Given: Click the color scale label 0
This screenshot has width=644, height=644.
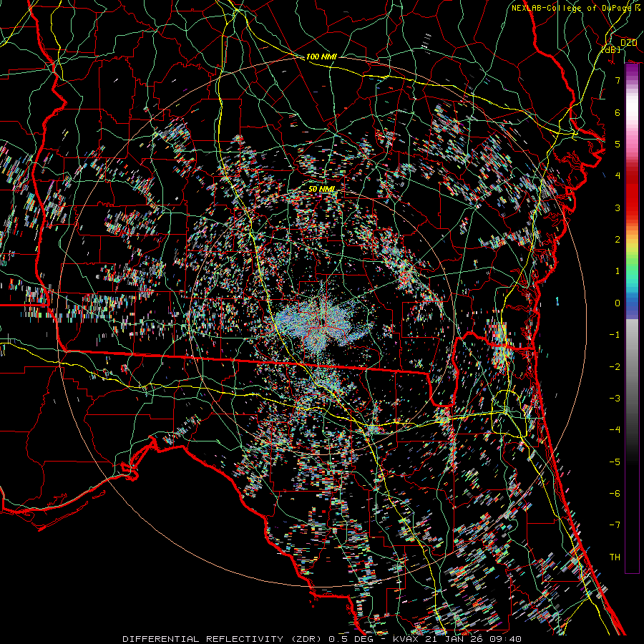Looking at the screenshot, I should coord(618,303).
